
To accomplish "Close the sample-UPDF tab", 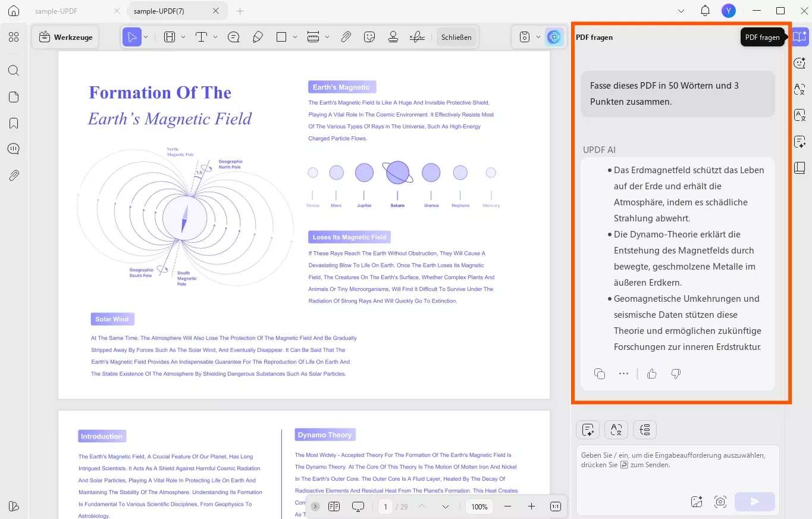I will 117,11.
